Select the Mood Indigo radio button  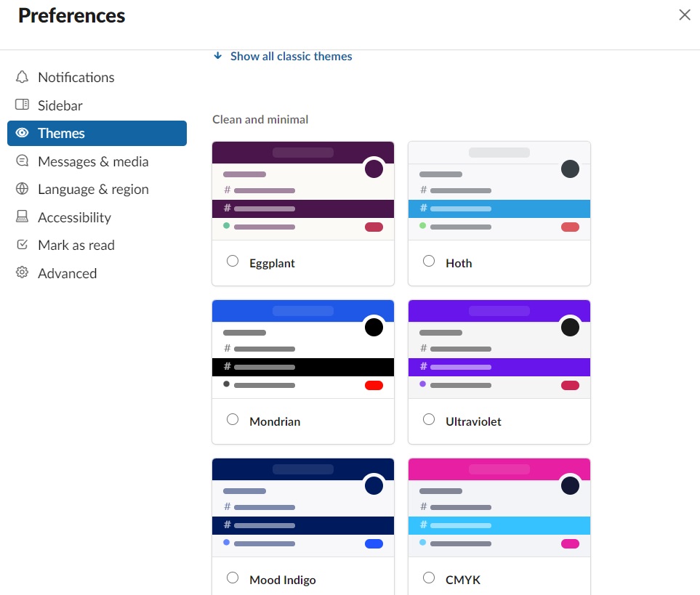click(x=233, y=578)
